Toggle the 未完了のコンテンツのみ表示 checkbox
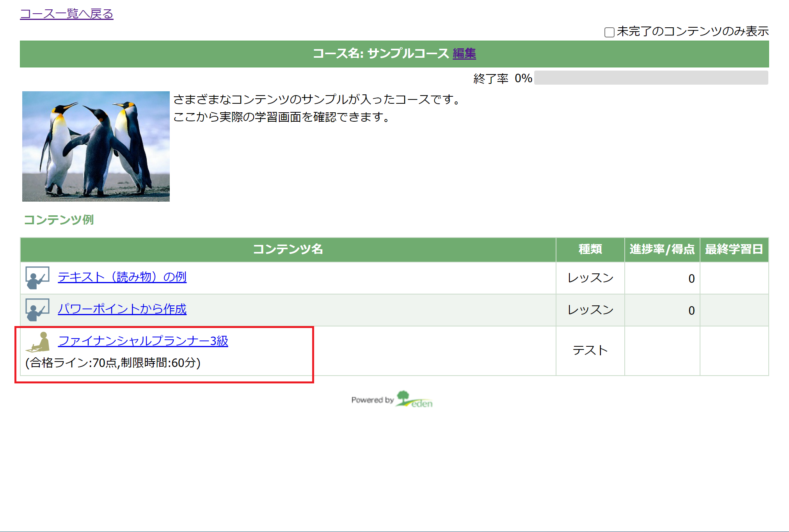 [x=609, y=32]
